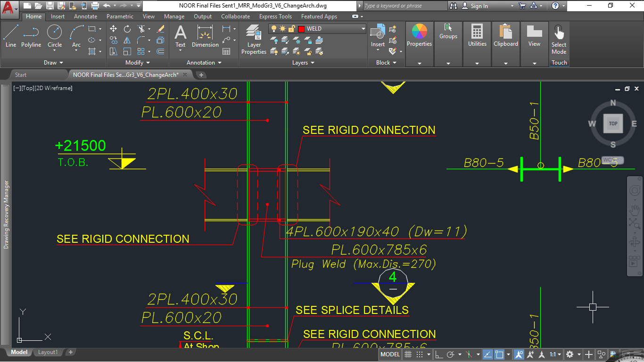Toggle grid display in status bar

[x=408, y=354]
